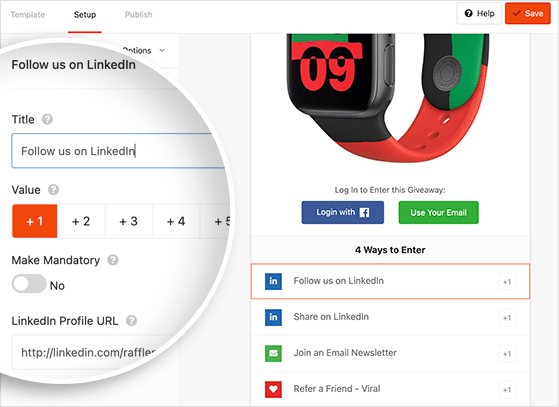Save the giveaway with Save button
Screen dimensions: 559x407
pos(528,14)
